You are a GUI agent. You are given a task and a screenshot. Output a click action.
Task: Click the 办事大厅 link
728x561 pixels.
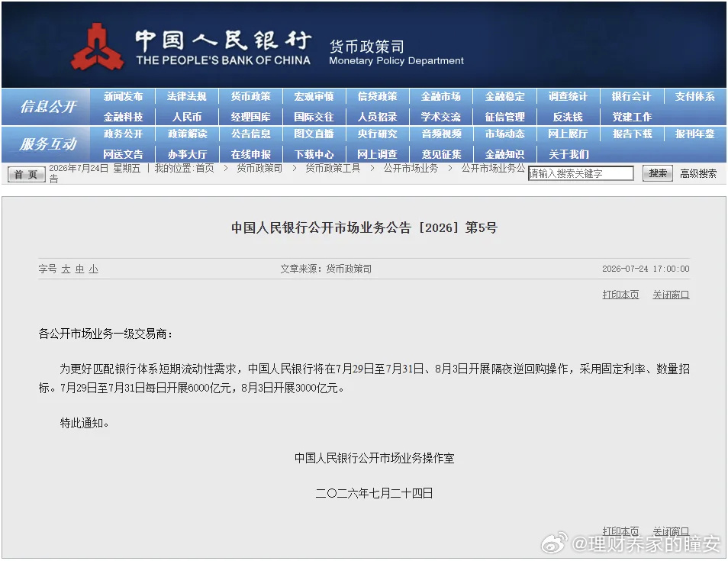click(x=187, y=155)
